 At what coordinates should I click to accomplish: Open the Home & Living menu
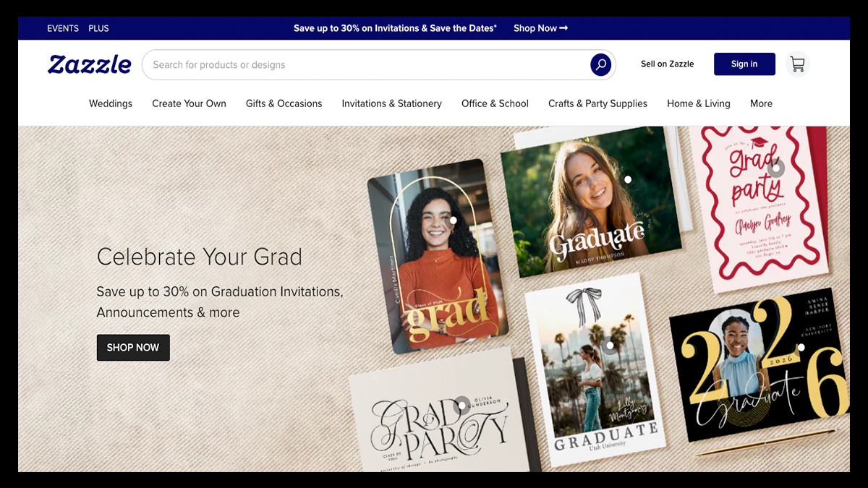pos(698,103)
